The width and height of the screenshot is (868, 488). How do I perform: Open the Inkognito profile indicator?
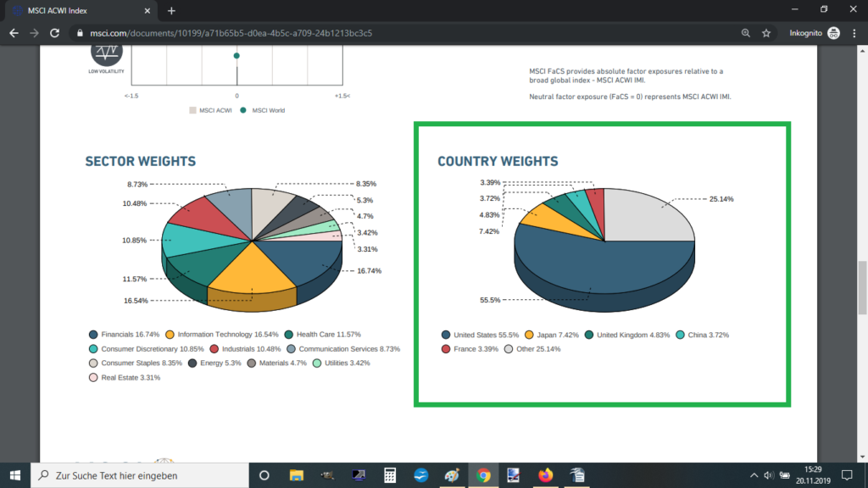[815, 33]
